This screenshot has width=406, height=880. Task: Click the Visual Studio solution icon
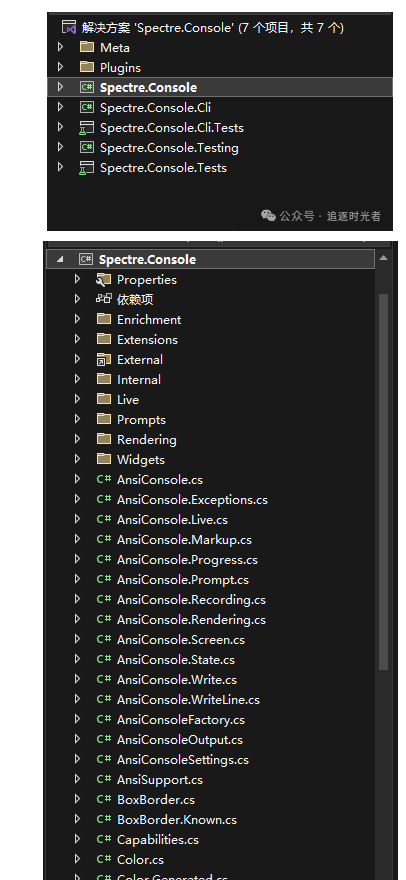pos(69,27)
